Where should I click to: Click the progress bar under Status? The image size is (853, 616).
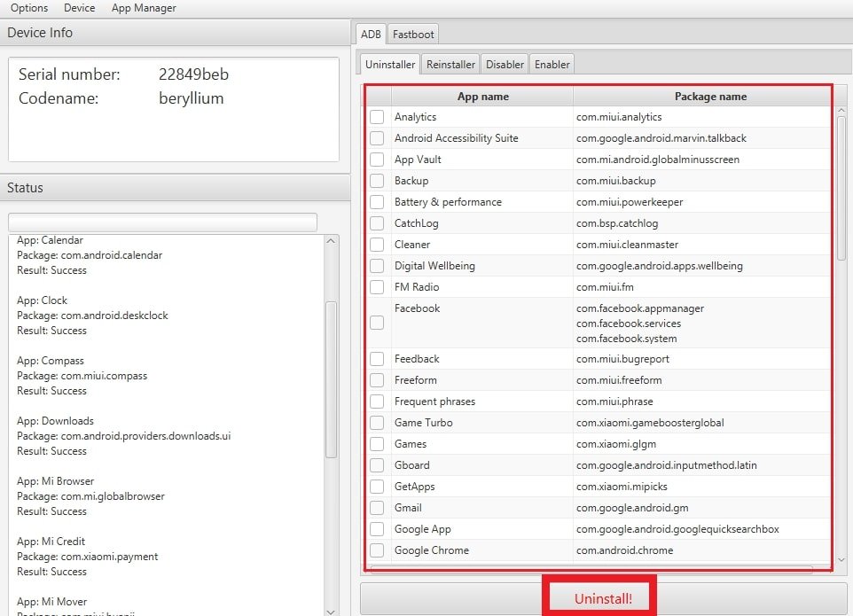coord(162,222)
